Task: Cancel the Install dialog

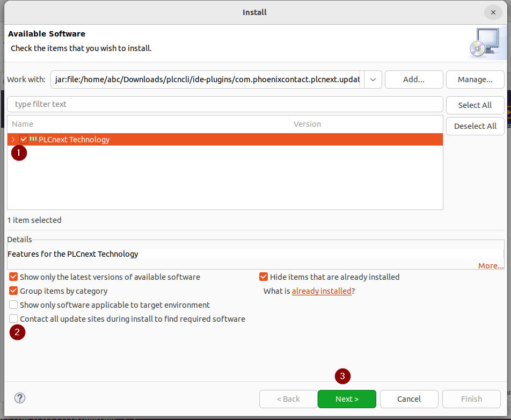Action: click(409, 399)
